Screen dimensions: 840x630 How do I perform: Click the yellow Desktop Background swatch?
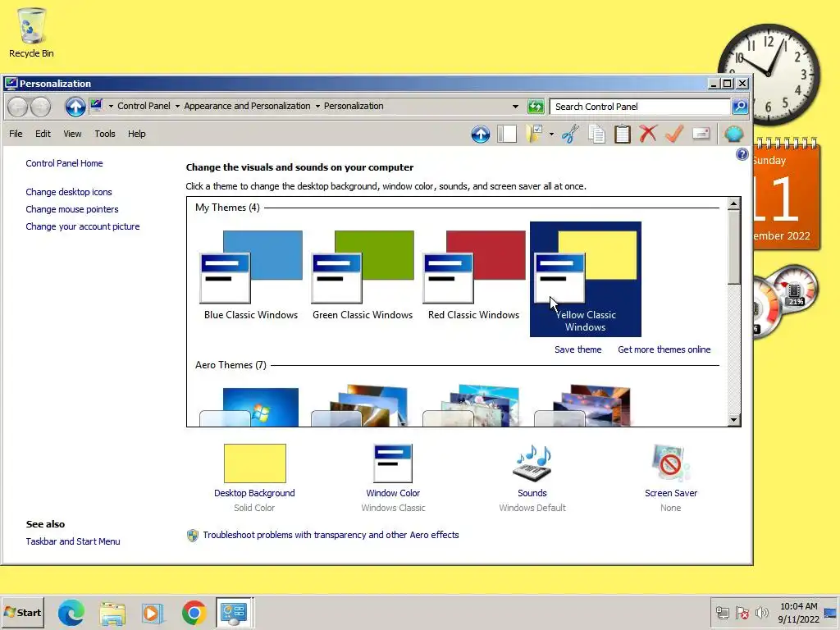click(x=254, y=463)
